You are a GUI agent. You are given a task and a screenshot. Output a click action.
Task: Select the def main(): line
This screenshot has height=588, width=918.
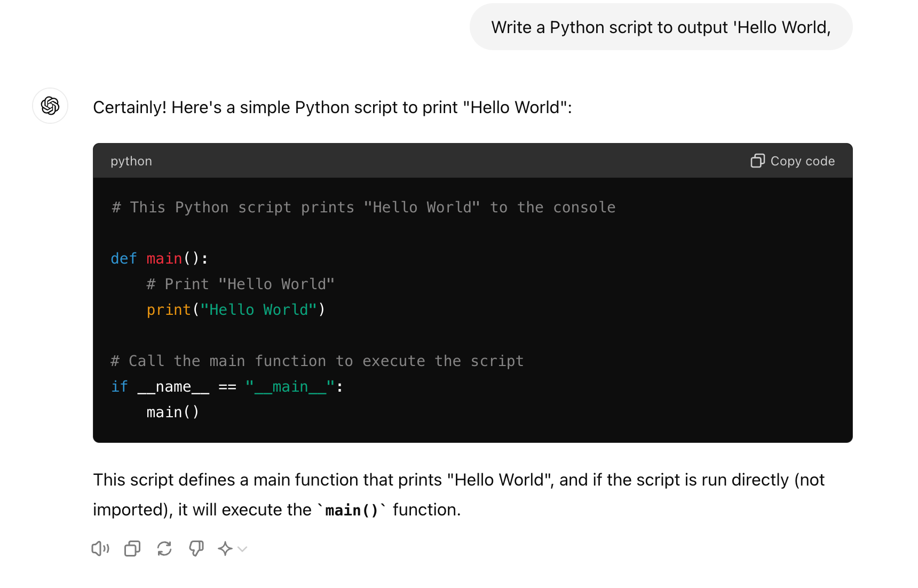point(159,258)
